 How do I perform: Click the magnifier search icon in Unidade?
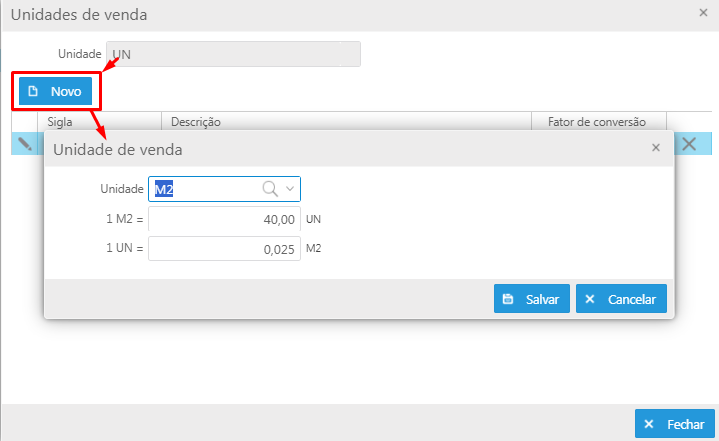pyautogui.click(x=270, y=188)
